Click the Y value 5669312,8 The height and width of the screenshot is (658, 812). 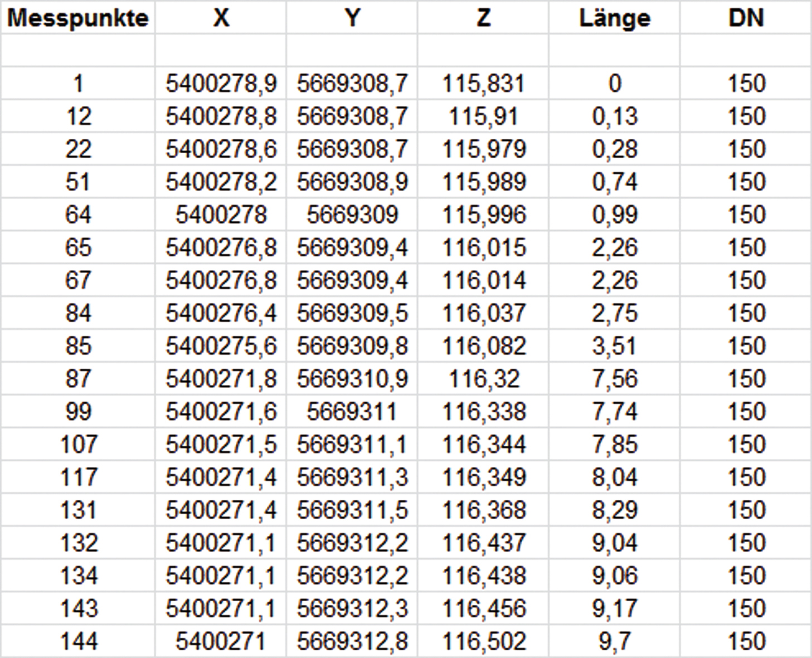[x=352, y=641]
